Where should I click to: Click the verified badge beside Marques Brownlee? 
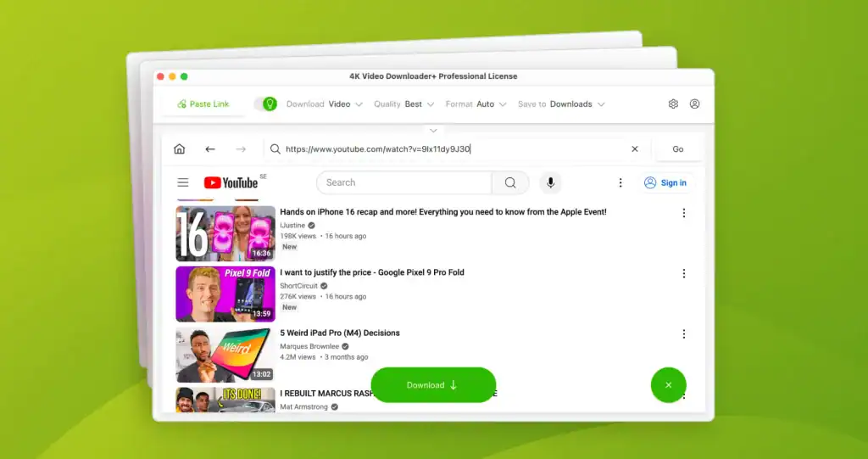(x=345, y=346)
